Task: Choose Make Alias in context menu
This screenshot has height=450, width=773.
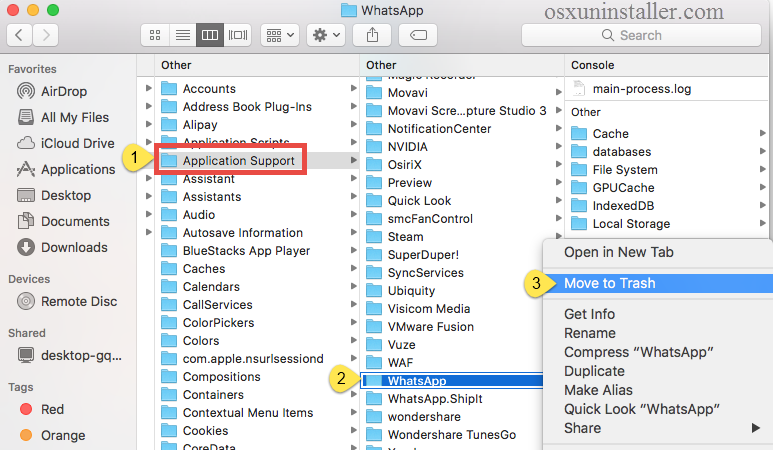Action: point(598,390)
